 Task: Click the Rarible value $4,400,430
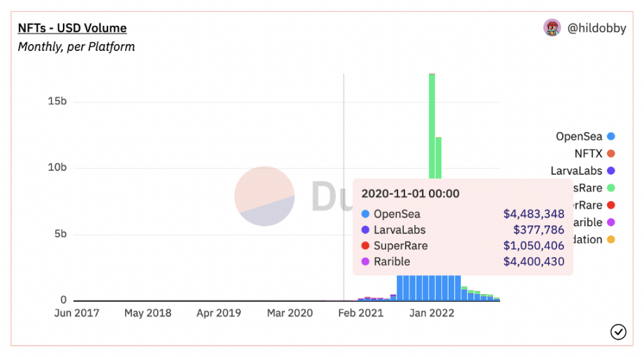pyautogui.click(x=534, y=261)
